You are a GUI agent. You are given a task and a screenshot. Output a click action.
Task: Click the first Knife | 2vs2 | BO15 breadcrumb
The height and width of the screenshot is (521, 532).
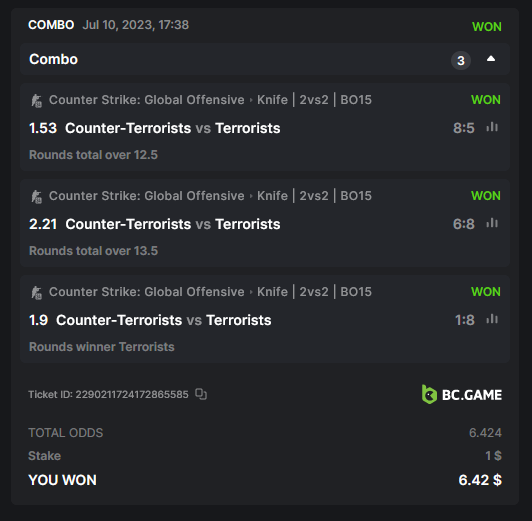coord(314,100)
